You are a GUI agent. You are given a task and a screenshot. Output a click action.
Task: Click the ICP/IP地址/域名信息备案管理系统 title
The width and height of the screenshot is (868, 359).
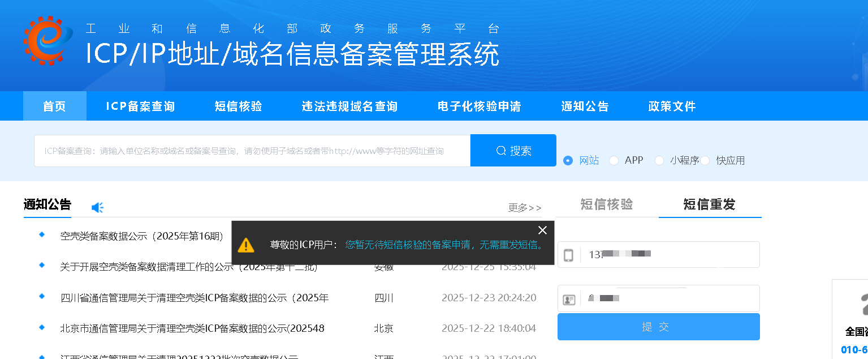(x=293, y=54)
